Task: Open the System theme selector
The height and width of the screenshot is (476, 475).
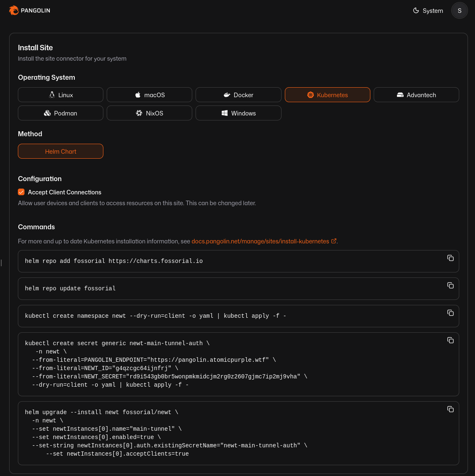Action: tap(428, 11)
